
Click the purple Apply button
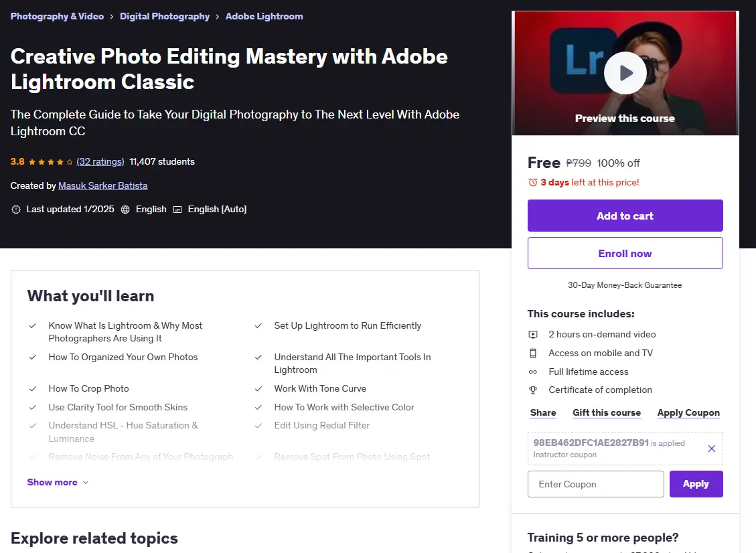(x=696, y=483)
